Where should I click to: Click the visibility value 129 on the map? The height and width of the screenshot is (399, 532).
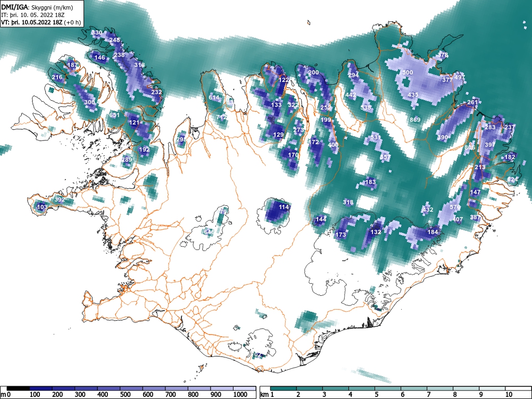coord(278,135)
